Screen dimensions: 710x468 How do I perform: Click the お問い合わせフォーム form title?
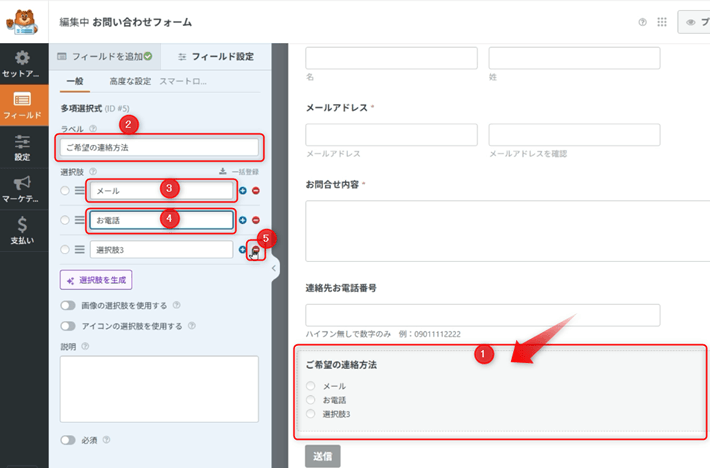142,22
